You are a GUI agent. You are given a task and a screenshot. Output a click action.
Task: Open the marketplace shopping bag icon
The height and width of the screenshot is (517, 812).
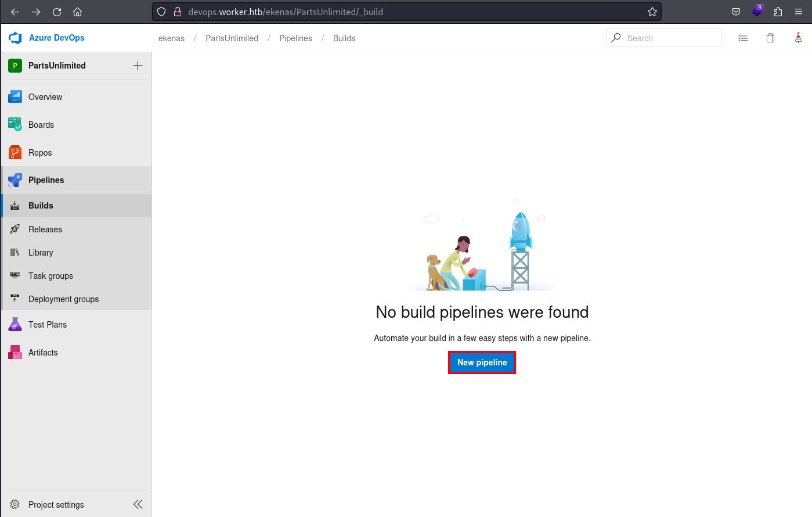tap(770, 38)
